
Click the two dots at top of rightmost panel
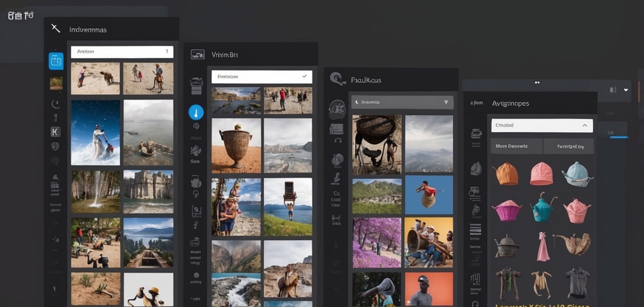537,83
